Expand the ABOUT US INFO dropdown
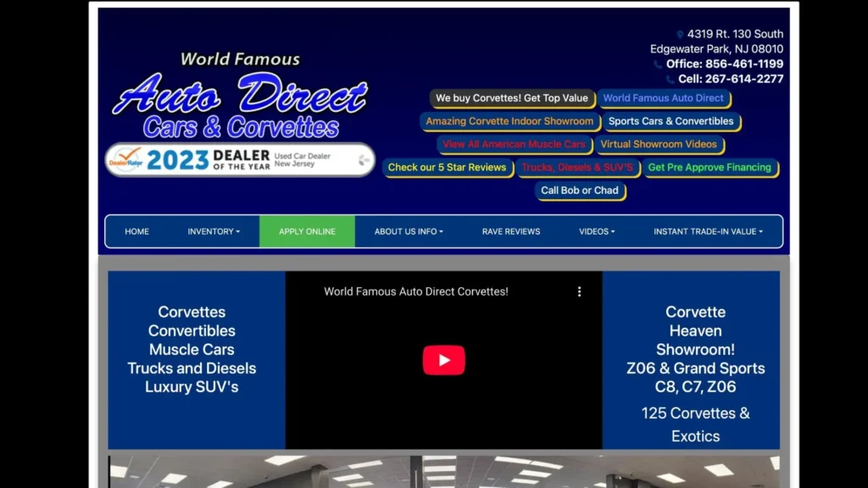868x488 pixels. [x=409, y=231]
